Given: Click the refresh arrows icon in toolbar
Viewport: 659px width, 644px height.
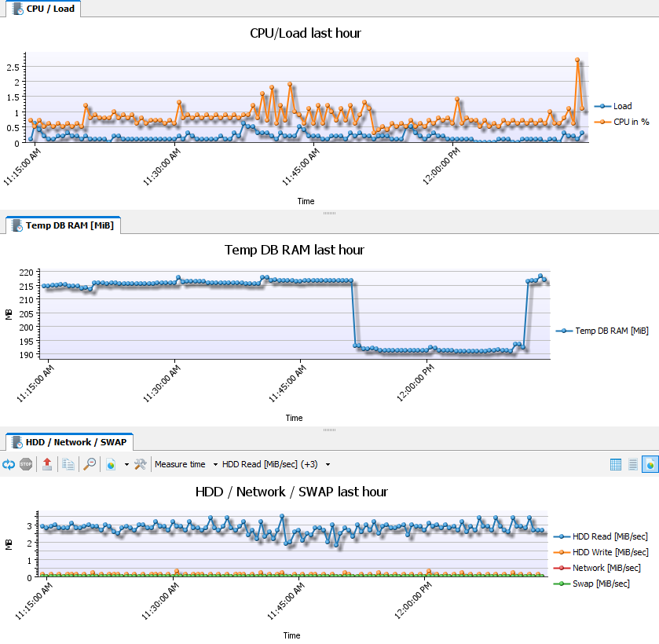Looking at the screenshot, I should click(x=9, y=464).
